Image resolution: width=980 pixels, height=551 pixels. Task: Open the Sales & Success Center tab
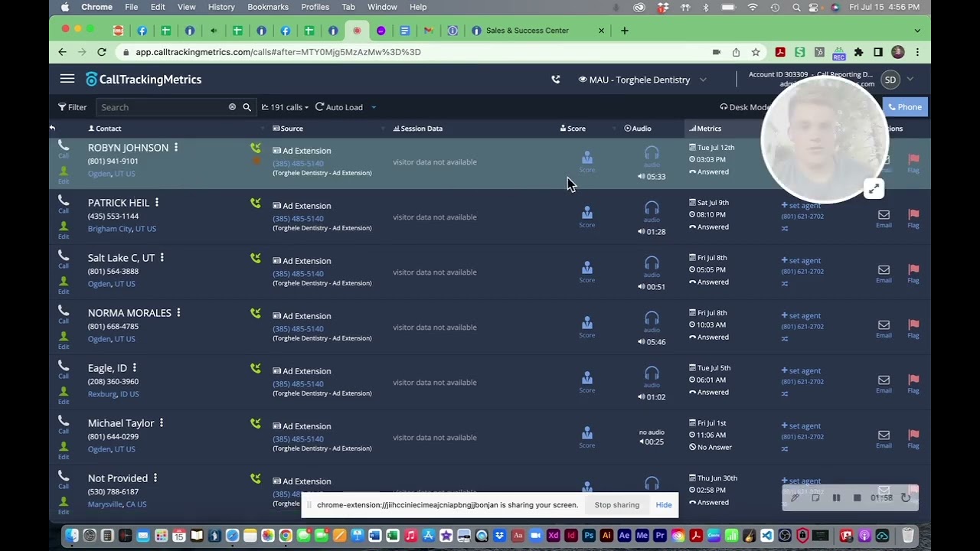point(537,31)
